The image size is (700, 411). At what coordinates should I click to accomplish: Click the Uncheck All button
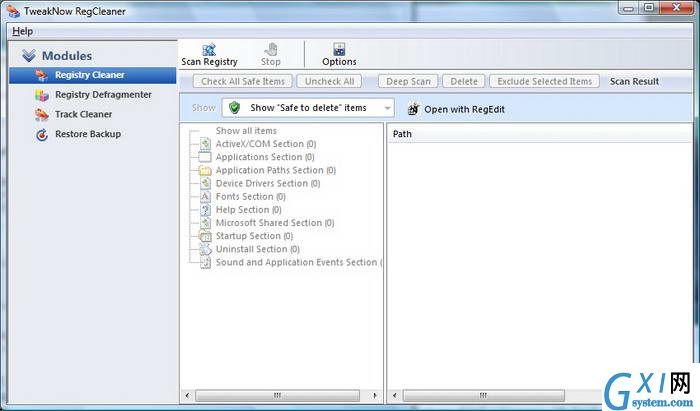329,82
